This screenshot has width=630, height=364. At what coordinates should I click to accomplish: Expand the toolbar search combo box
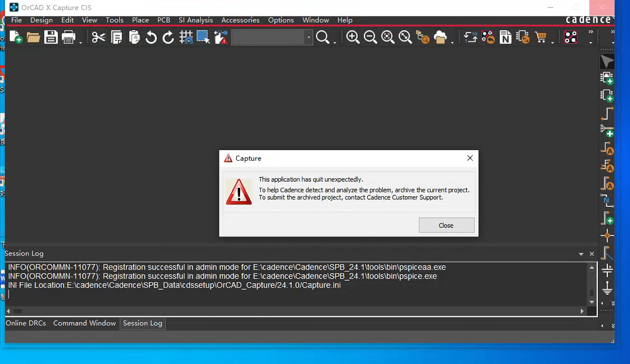[x=308, y=38]
